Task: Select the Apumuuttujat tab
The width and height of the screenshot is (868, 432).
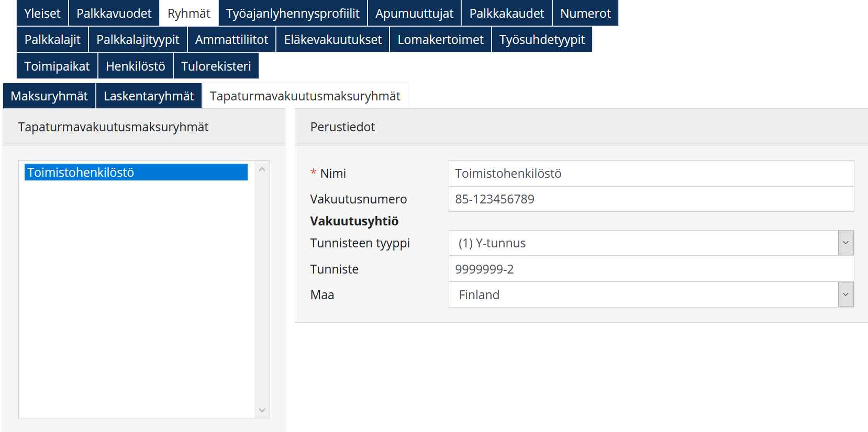Action: [414, 13]
